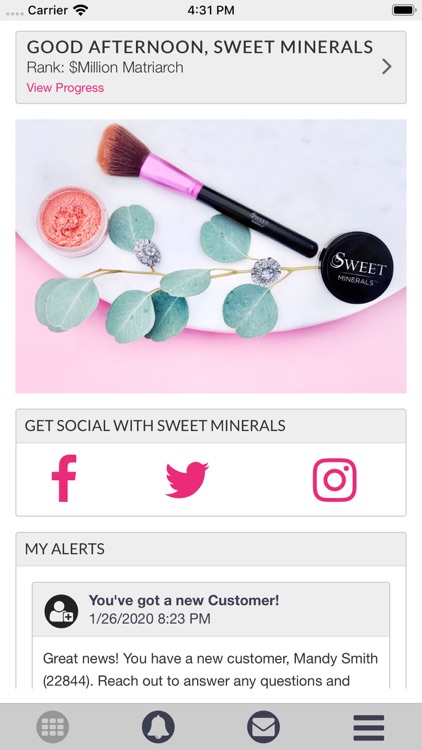Open the Sweet Minerals product banner image
This screenshot has width=422, height=750.
pyautogui.click(x=211, y=256)
